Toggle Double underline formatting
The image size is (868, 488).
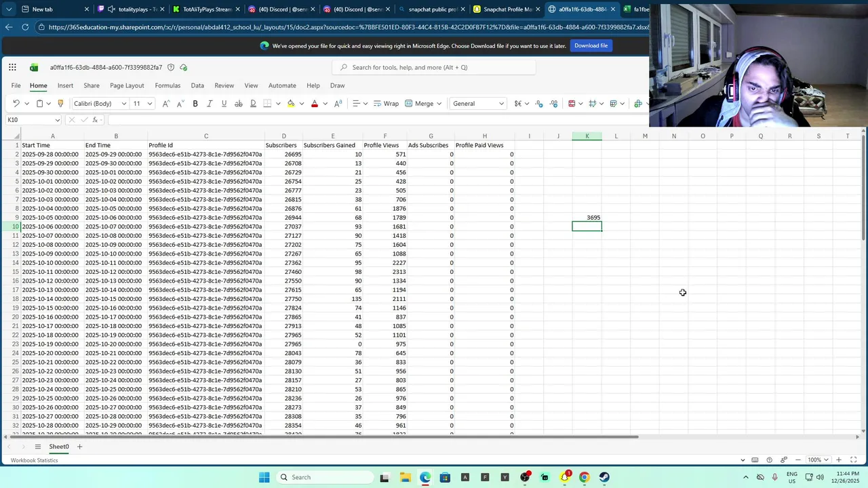(x=253, y=104)
